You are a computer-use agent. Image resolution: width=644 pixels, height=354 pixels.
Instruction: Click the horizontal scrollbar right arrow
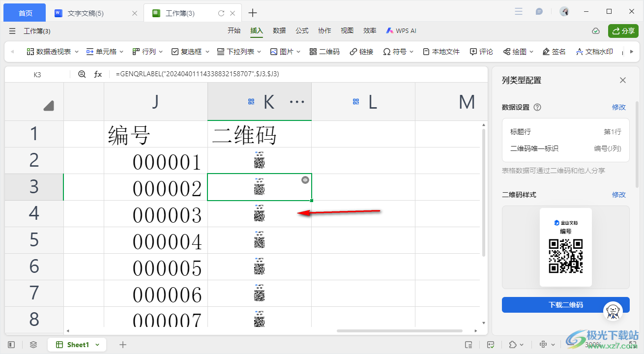click(x=476, y=331)
